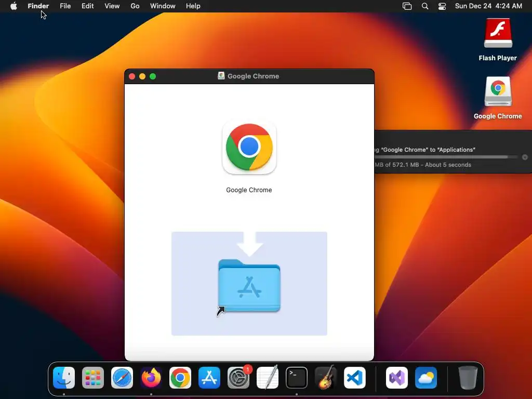Launch TextEdit from the Dock
Image resolution: width=532 pixels, height=399 pixels.
coord(268,378)
